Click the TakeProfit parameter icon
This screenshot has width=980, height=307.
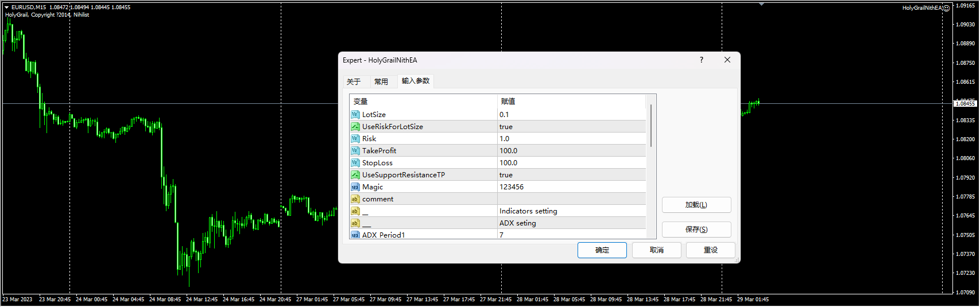click(355, 151)
